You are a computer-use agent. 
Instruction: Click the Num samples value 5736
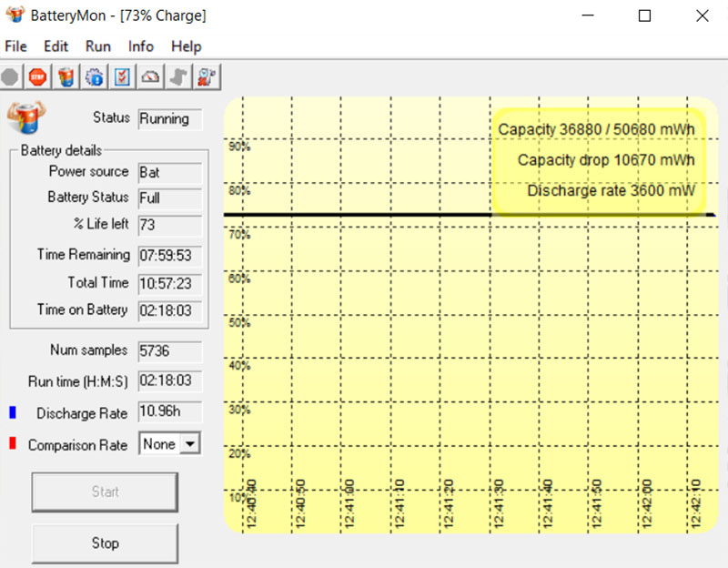(x=170, y=351)
